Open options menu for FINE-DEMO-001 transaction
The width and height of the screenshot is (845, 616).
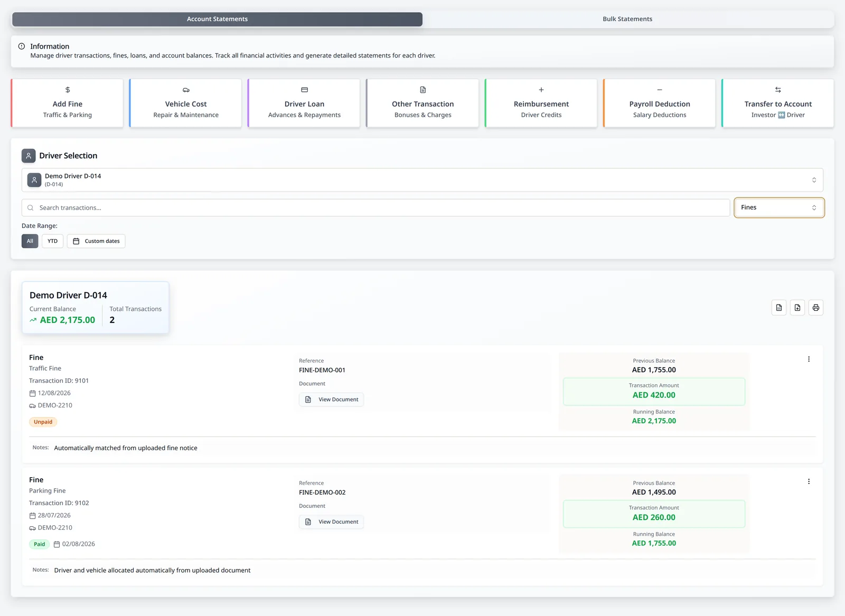809,359
